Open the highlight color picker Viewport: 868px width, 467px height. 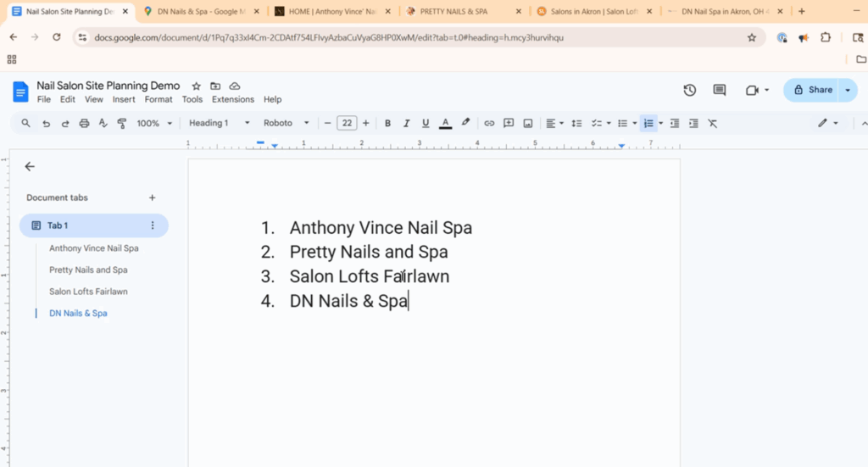tap(465, 124)
